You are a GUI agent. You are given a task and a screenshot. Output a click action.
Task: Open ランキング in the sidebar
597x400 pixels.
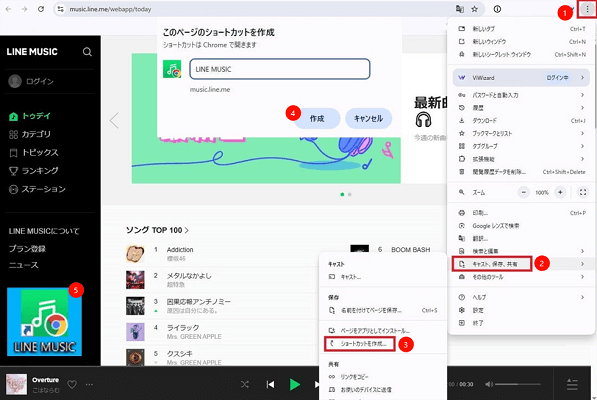(34, 171)
